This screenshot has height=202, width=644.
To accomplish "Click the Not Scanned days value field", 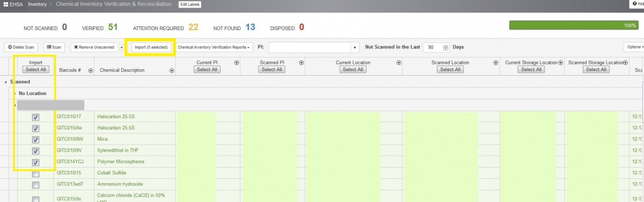I will (x=433, y=47).
